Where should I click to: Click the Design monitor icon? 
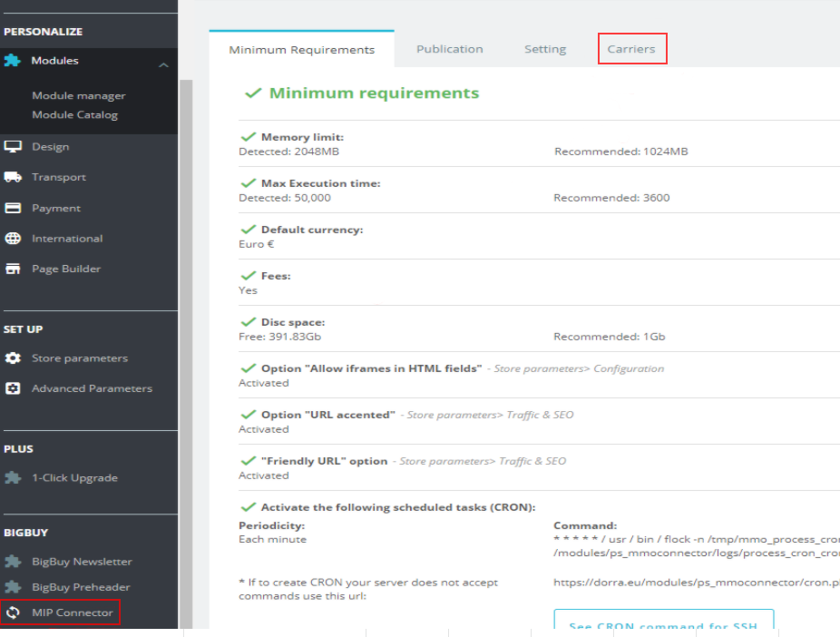(13, 146)
